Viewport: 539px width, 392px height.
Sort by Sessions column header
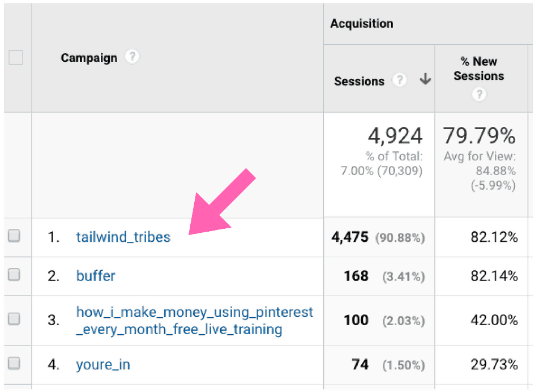point(359,81)
